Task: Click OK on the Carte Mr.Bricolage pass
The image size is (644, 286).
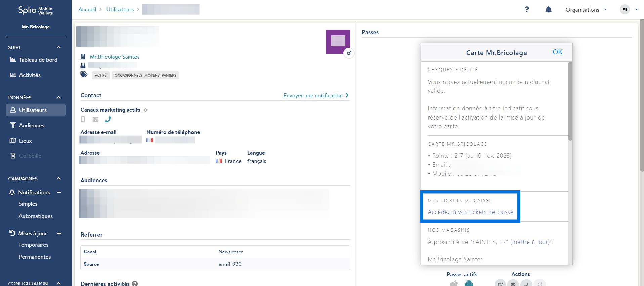Action: tap(558, 52)
